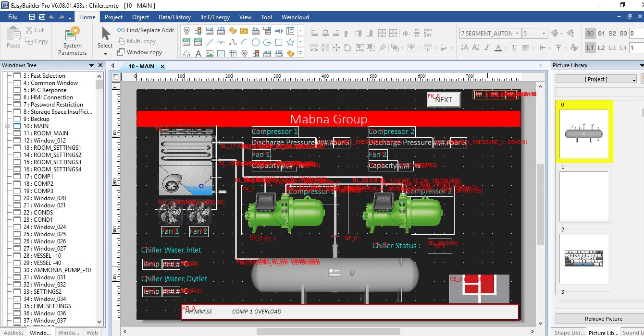Switch to the Address bottom tab
This screenshot has width=644, height=336.
point(13,332)
